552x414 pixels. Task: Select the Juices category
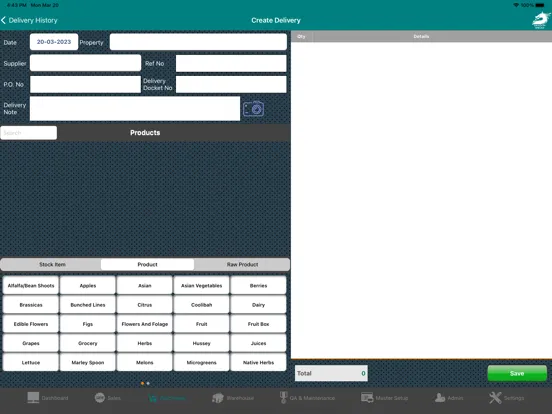coord(258,343)
